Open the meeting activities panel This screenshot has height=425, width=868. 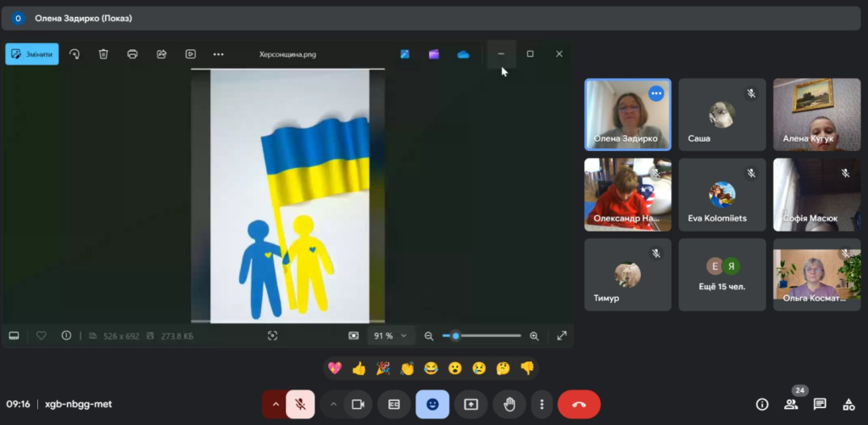[849, 405]
